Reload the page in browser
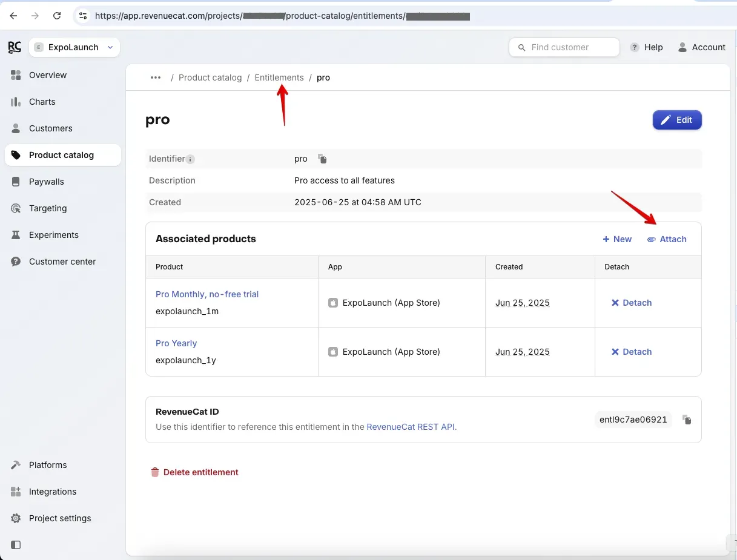 [57, 16]
